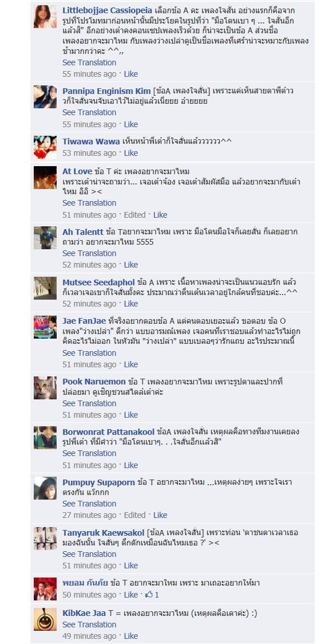The width and height of the screenshot is (325, 644).
Task: See translation of Borwonrat Pattanakool's comment
Action: [x=89, y=453]
